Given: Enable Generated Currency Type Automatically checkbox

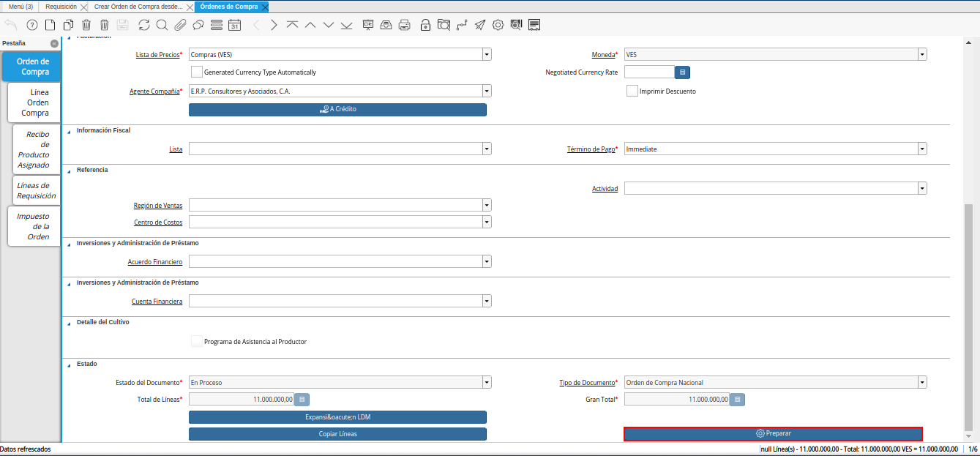Looking at the screenshot, I should click(x=196, y=72).
